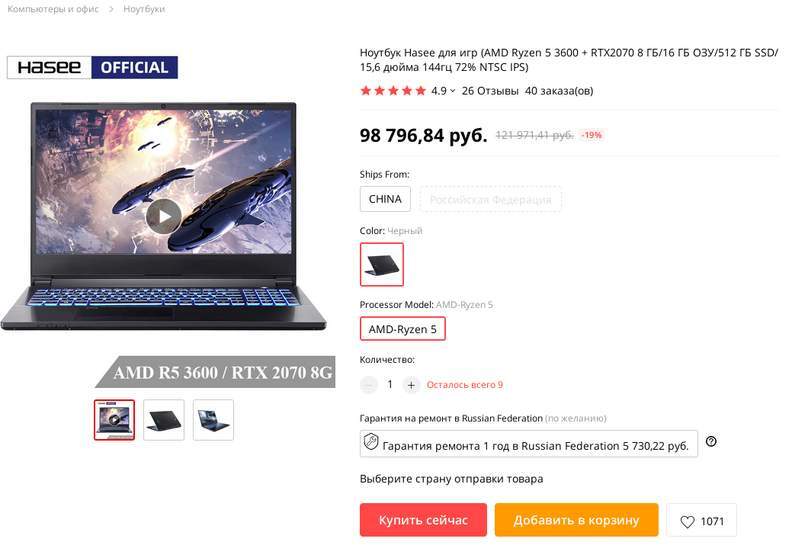Open the Hasee Official store logo
Image resolution: width=792 pixels, height=545 pixels.
tap(92, 67)
